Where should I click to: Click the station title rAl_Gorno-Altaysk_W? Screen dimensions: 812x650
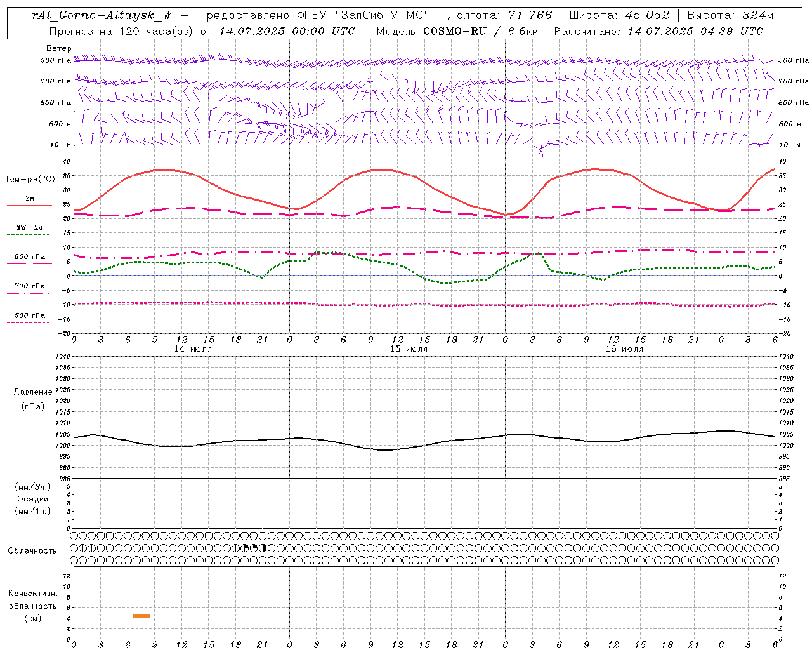tap(102, 15)
